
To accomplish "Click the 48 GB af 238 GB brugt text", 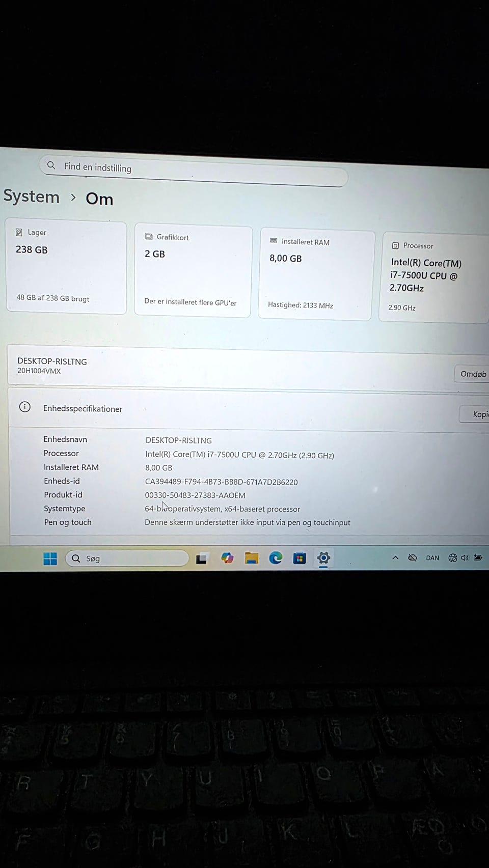I will pyautogui.click(x=52, y=298).
